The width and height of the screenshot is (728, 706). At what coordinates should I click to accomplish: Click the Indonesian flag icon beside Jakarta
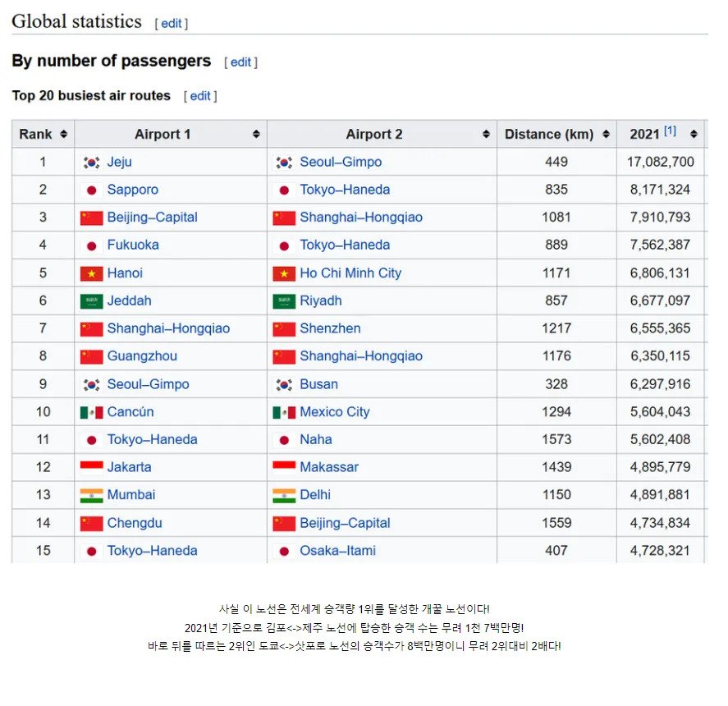(x=90, y=467)
